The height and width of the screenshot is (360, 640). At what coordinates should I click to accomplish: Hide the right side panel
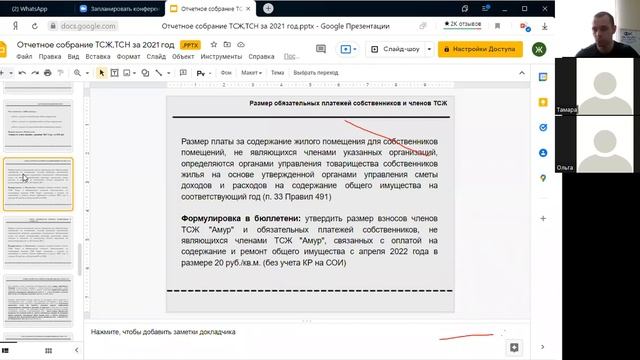[542, 347]
